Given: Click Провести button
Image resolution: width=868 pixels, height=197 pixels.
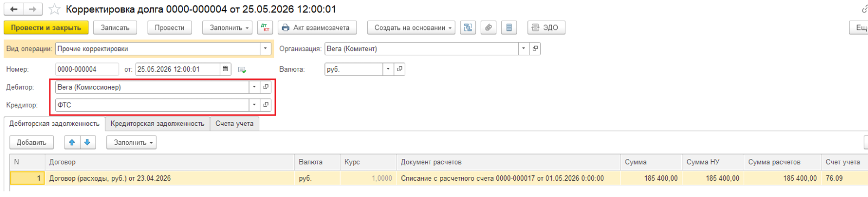Looking at the screenshot, I should [169, 28].
